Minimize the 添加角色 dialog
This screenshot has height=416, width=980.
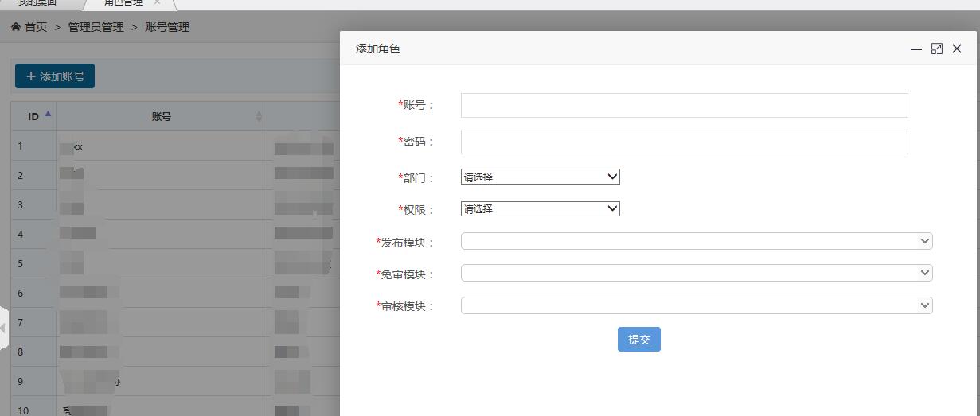point(916,49)
